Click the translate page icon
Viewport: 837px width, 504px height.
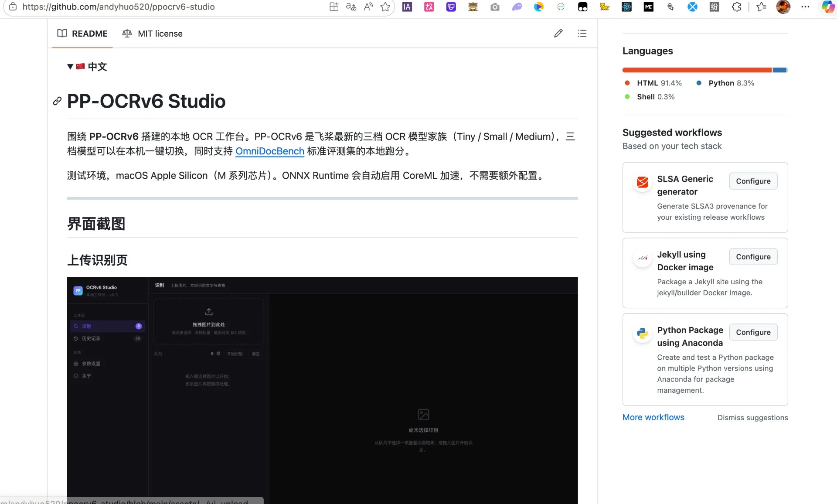click(x=351, y=7)
